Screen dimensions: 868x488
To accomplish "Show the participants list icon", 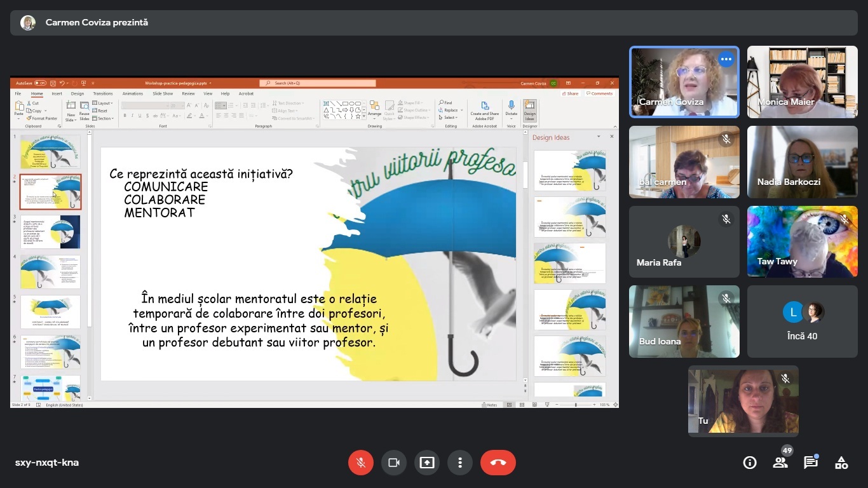I will 780,463.
